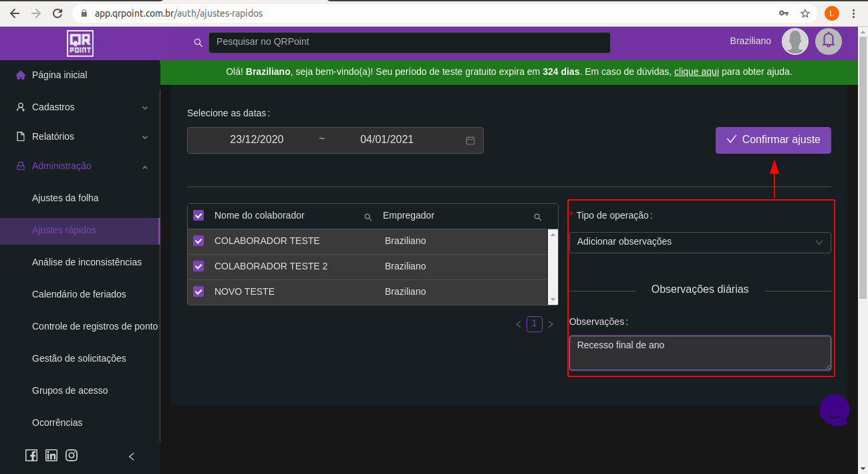The width and height of the screenshot is (868, 474).
Task: Collapse the Administração sidebar section
Action: [x=80, y=166]
